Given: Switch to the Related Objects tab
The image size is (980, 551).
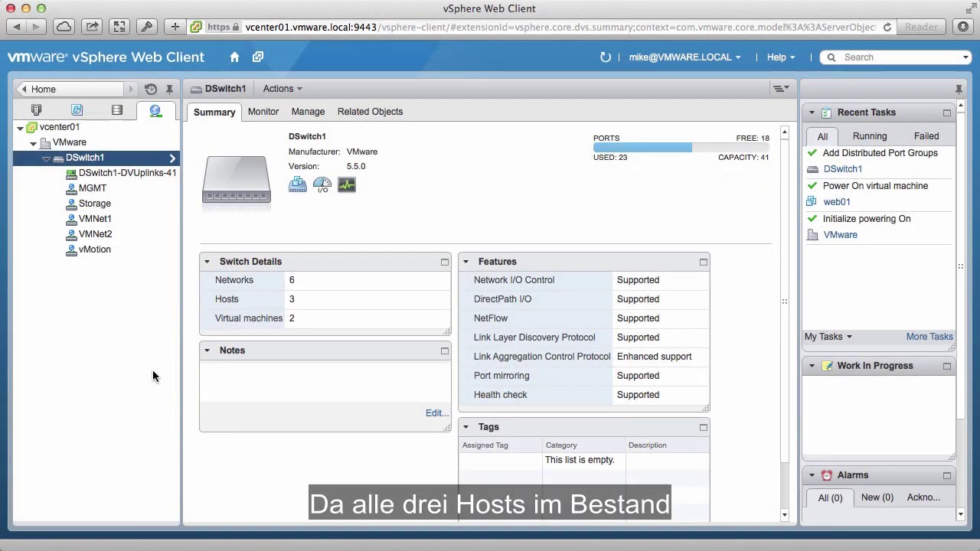Looking at the screenshot, I should [370, 112].
